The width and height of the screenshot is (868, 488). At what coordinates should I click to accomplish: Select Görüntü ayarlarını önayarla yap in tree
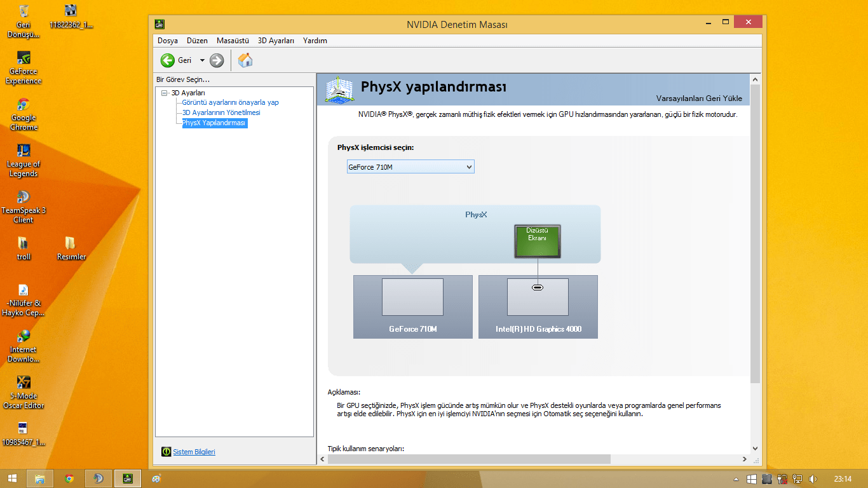point(230,102)
